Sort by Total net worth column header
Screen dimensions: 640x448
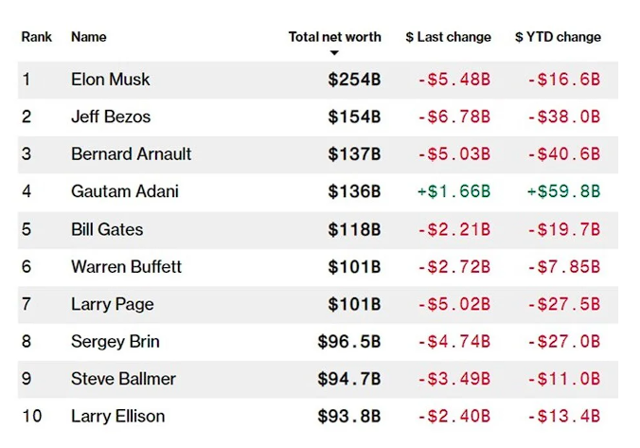click(335, 37)
